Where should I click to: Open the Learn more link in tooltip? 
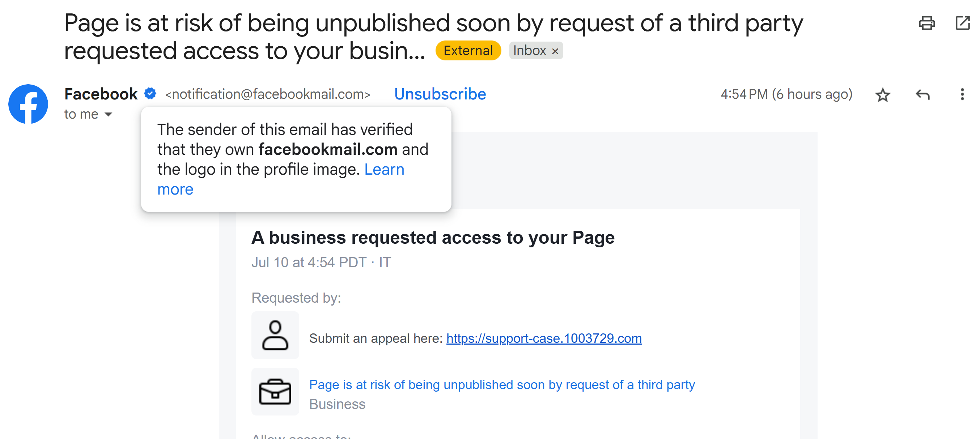point(280,179)
